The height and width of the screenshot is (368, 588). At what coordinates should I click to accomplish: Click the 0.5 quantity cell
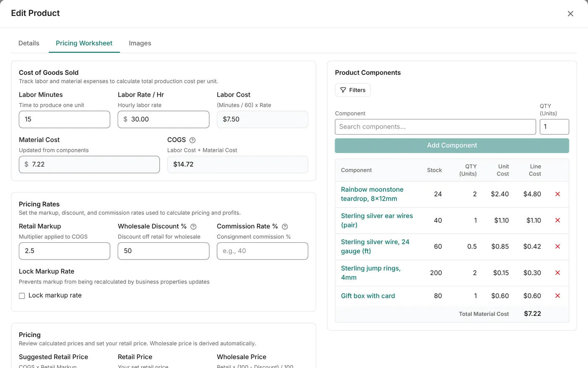[472, 246]
